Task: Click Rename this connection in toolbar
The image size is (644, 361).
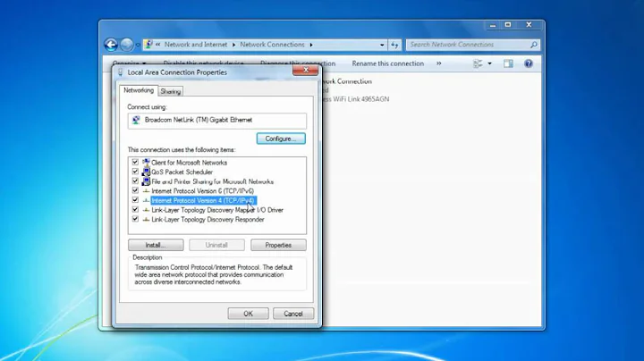Action: pos(387,63)
